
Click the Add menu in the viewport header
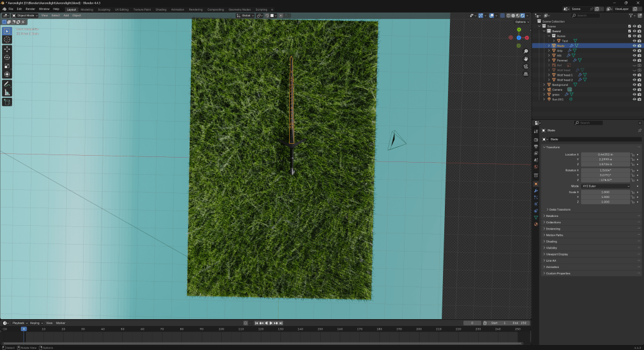tap(66, 15)
